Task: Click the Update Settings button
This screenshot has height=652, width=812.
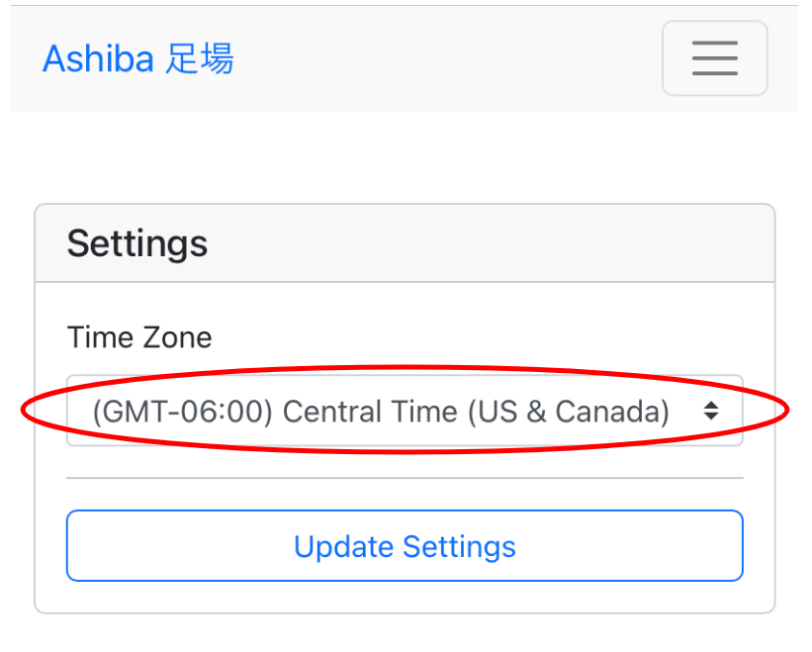Action: [x=404, y=546]
